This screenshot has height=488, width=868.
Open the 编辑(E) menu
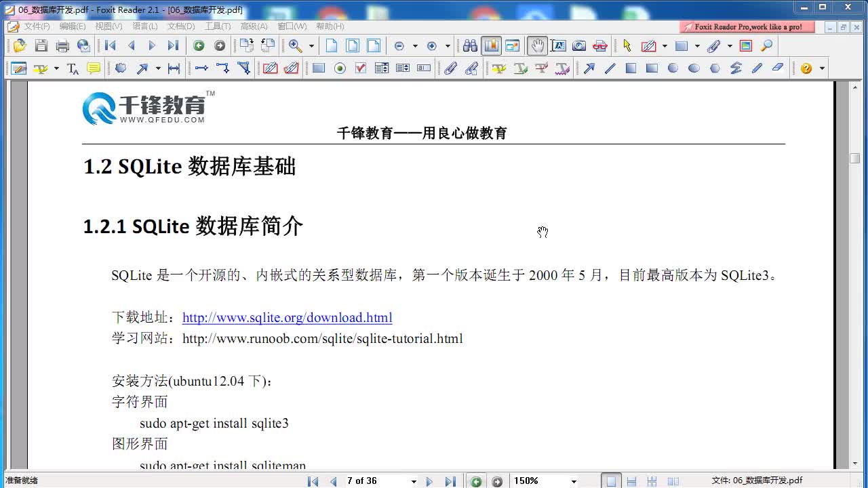tap(73, 26)
